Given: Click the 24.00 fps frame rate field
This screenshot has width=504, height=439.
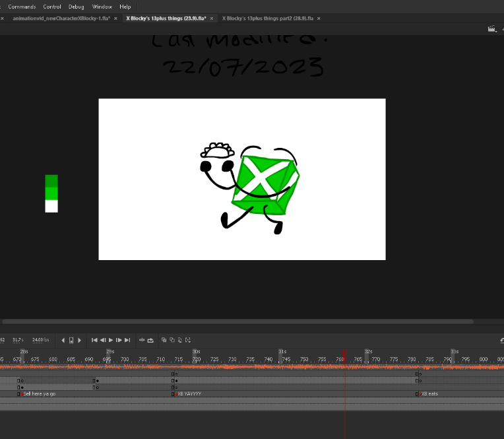Looking at the screenshot, I should 40,340.
